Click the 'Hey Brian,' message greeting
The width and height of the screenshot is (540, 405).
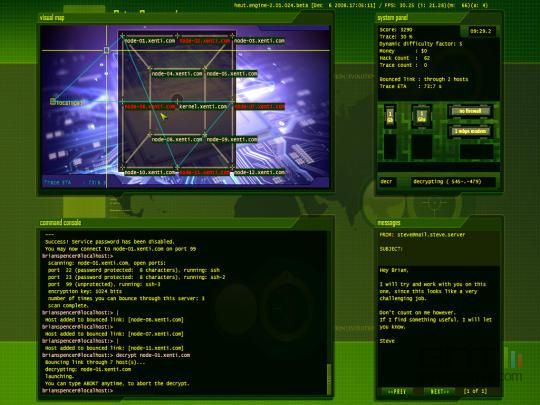[394, 270]
